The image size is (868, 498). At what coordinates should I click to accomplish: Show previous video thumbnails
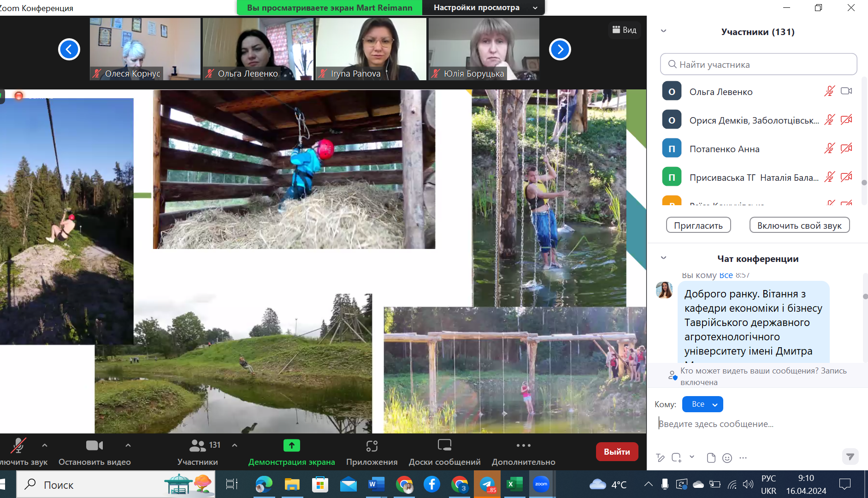point(69,49)
